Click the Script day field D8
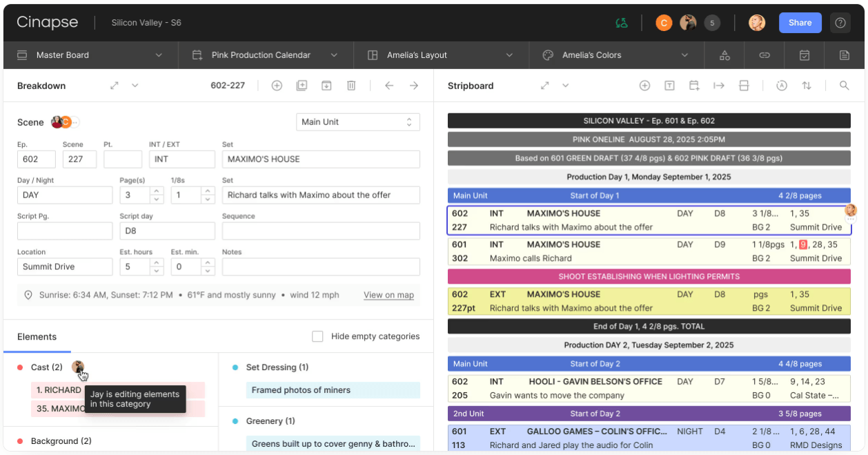This screenshot has width=868, height=455. tap(167, 231)
